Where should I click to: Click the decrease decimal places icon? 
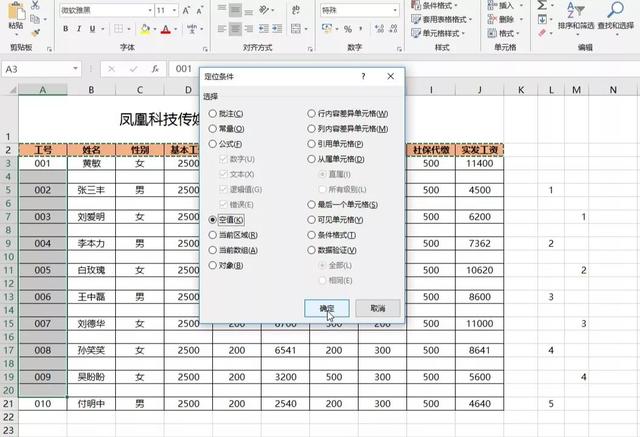393,29
